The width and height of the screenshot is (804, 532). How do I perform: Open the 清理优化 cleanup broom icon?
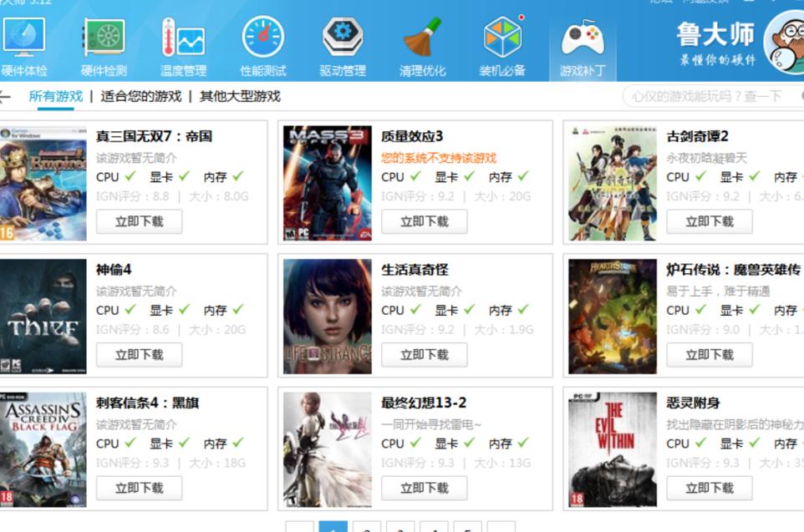(422, 38)
